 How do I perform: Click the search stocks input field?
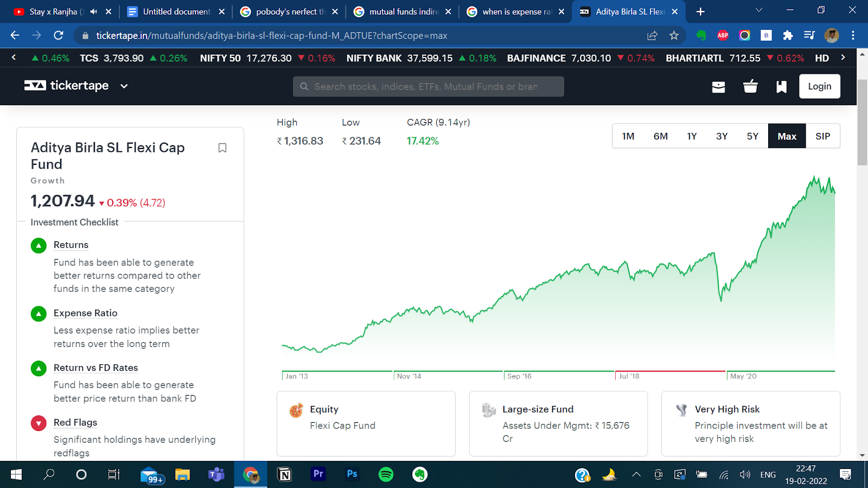pyautogui.click(x=428, y=86)
